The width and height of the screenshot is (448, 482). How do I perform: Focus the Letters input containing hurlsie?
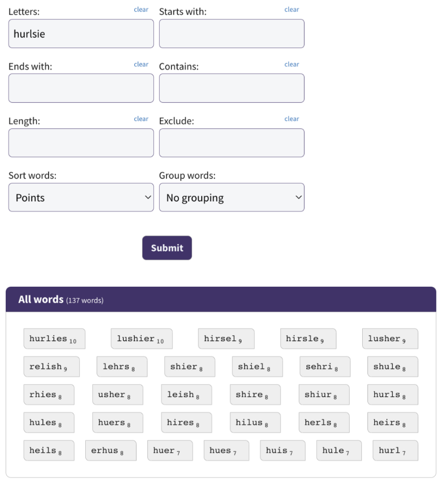coord(81,33)
